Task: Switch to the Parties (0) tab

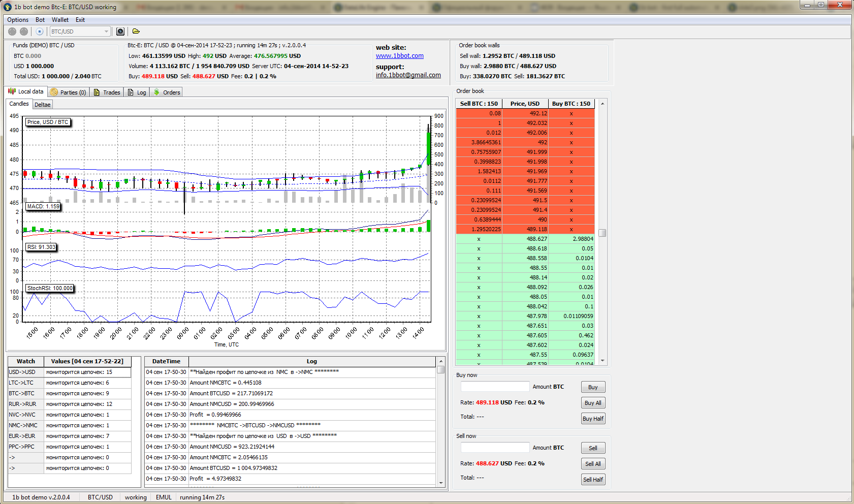Action: tap(69, 92)
